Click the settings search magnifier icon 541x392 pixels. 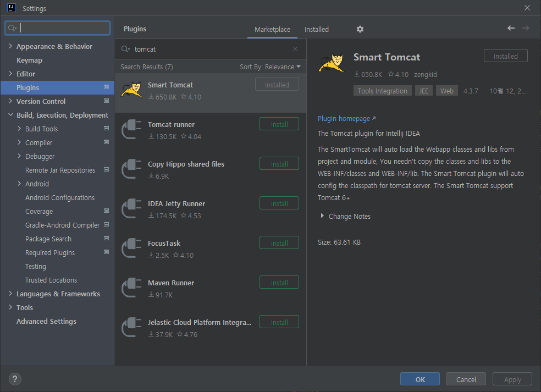click(12, 28)
